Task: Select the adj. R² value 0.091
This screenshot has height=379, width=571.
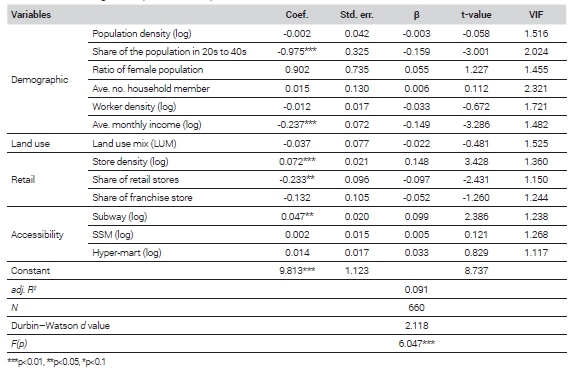Action: click(416, 290)
